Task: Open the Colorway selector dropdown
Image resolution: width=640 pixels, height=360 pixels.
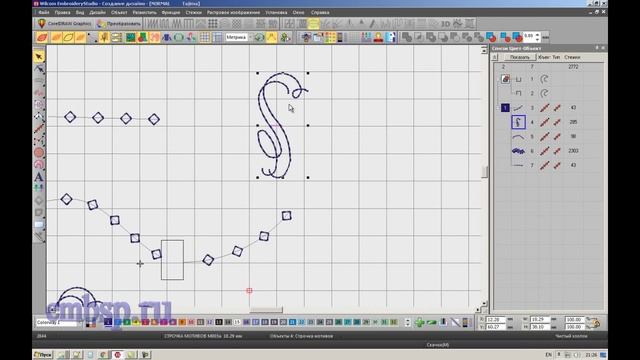Action: pyautogui.click(x=58, y=322)
